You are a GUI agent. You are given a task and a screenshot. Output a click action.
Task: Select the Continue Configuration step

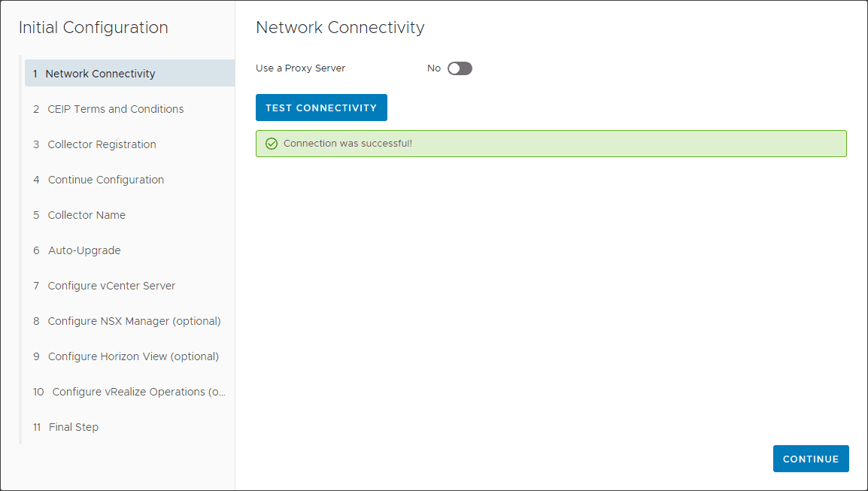pyautogui.click(x=105, y=180)
